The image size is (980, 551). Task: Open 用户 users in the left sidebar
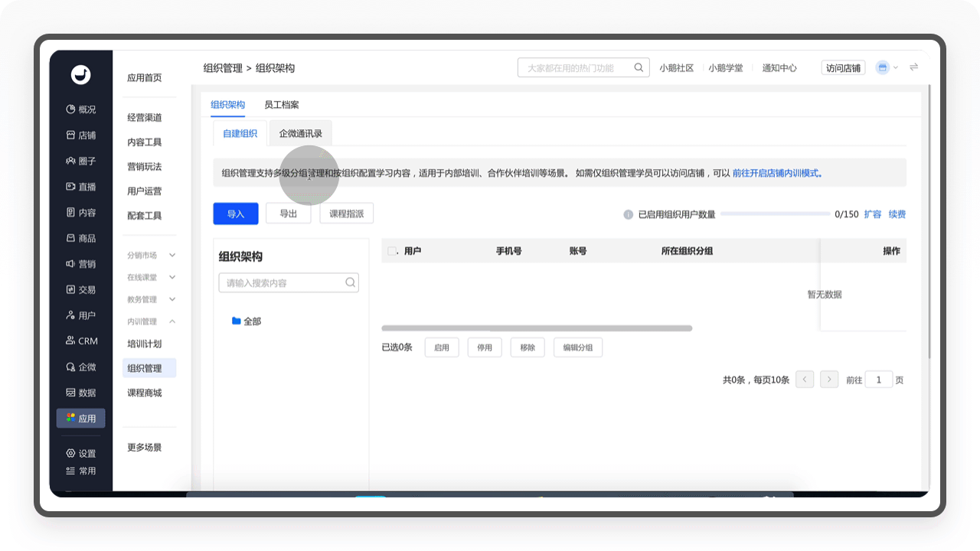pyautogui.click(x=81, y=315)
